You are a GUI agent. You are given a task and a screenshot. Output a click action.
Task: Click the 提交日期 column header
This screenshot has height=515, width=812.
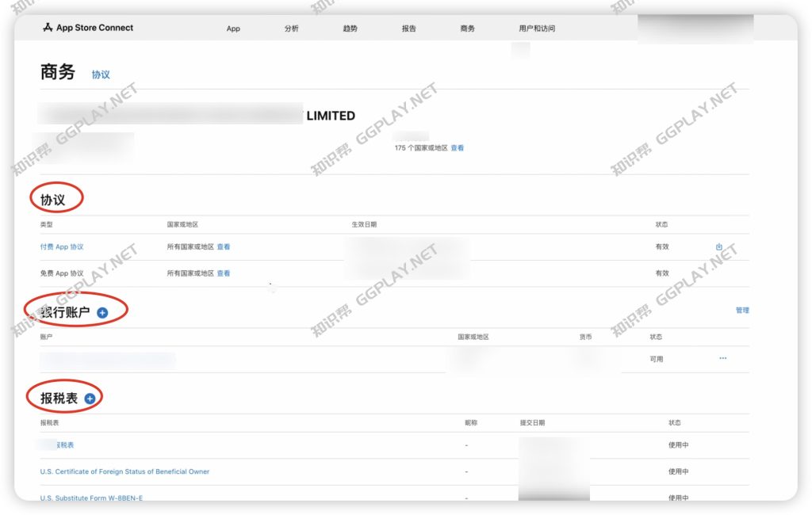pyautogui.click(x=532, y=423)
